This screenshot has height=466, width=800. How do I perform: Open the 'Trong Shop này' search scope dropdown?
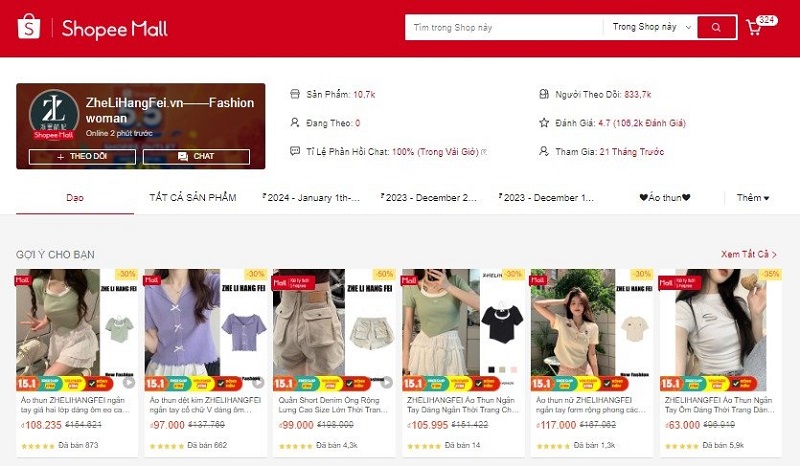(648, 28)
